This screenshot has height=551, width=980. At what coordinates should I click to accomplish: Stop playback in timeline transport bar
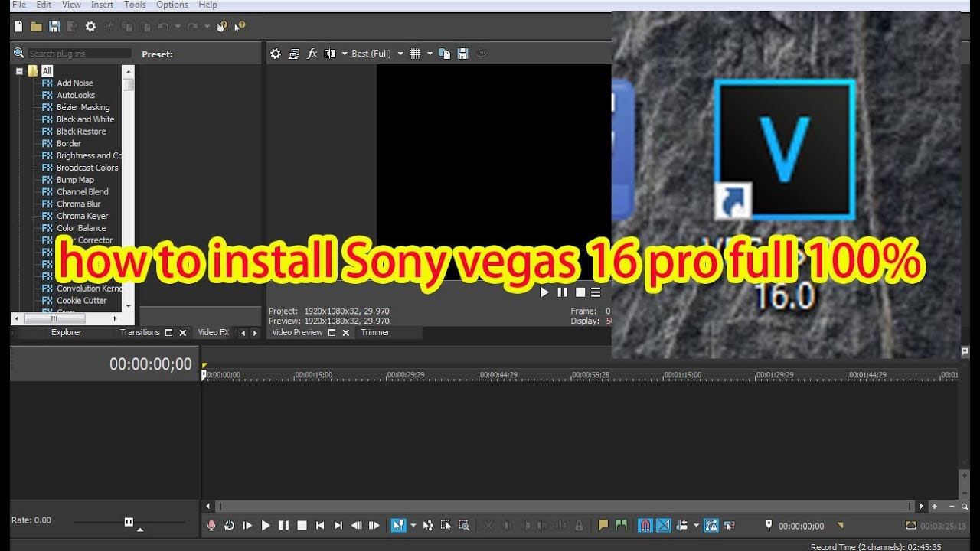(x=302, y=526)
